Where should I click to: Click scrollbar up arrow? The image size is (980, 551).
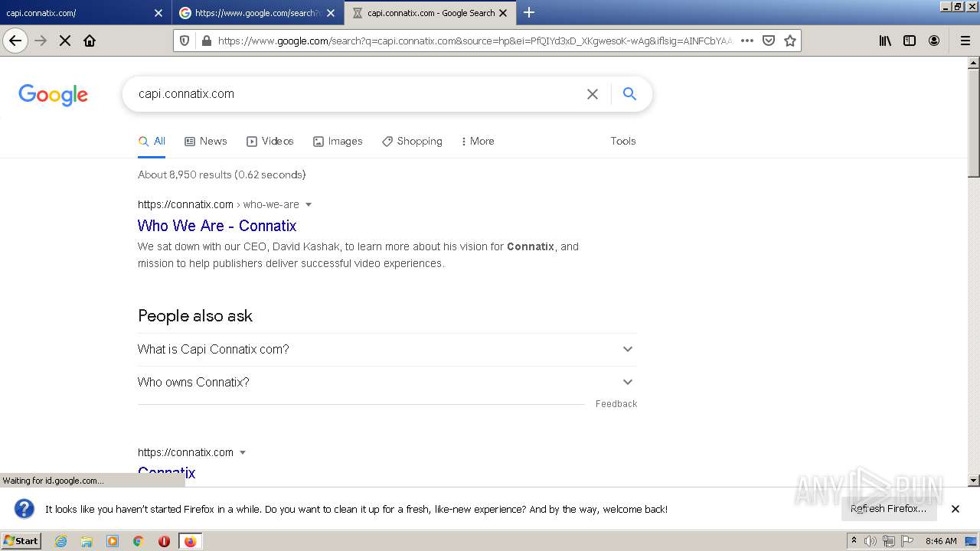(974, 62)
